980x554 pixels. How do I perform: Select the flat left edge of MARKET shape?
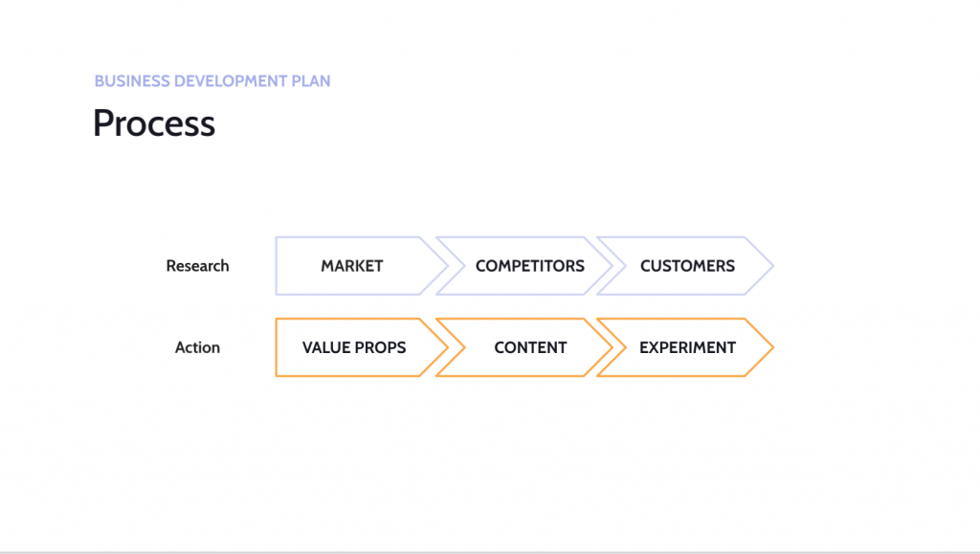(x=276, y=266)
